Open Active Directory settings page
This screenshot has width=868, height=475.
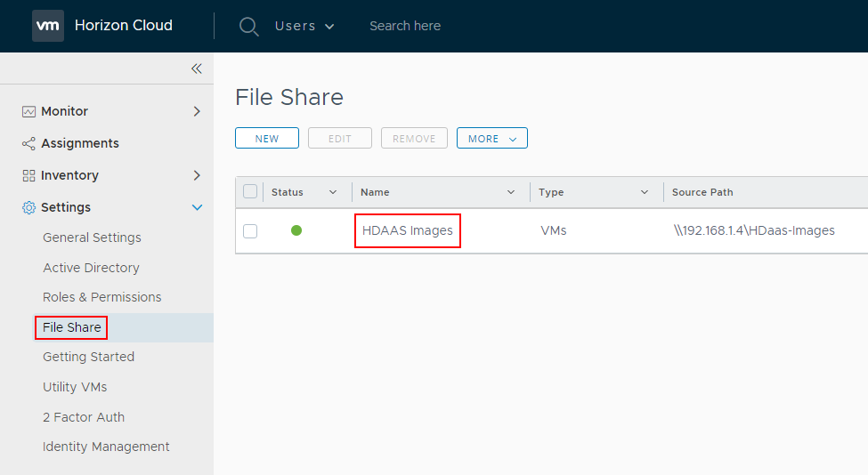(x=91, y=268)
